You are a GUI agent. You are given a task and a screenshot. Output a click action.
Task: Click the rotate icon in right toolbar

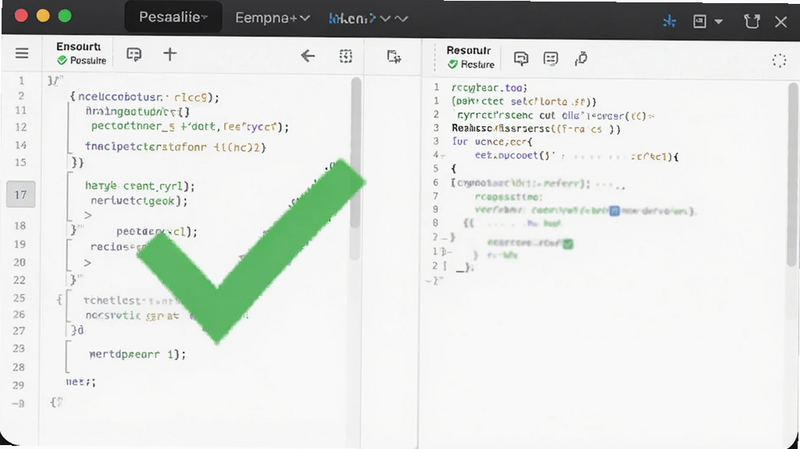(x=581, y=59)
